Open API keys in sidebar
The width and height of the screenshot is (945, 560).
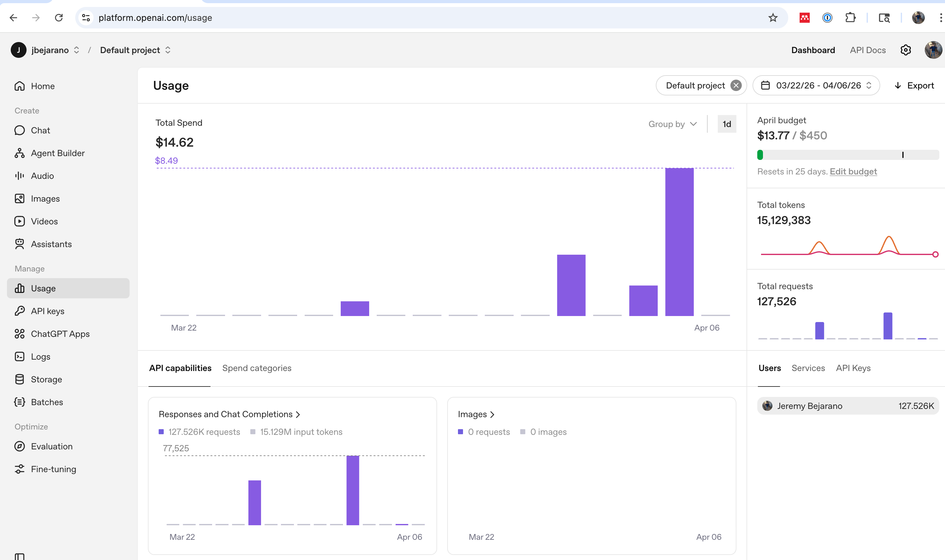point(68,311)
